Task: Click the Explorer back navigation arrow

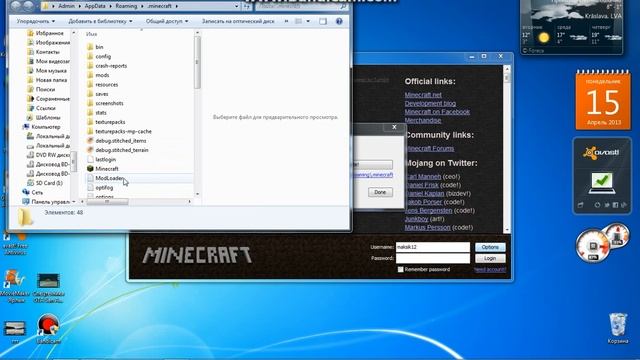Action: (x=16, y=6)
